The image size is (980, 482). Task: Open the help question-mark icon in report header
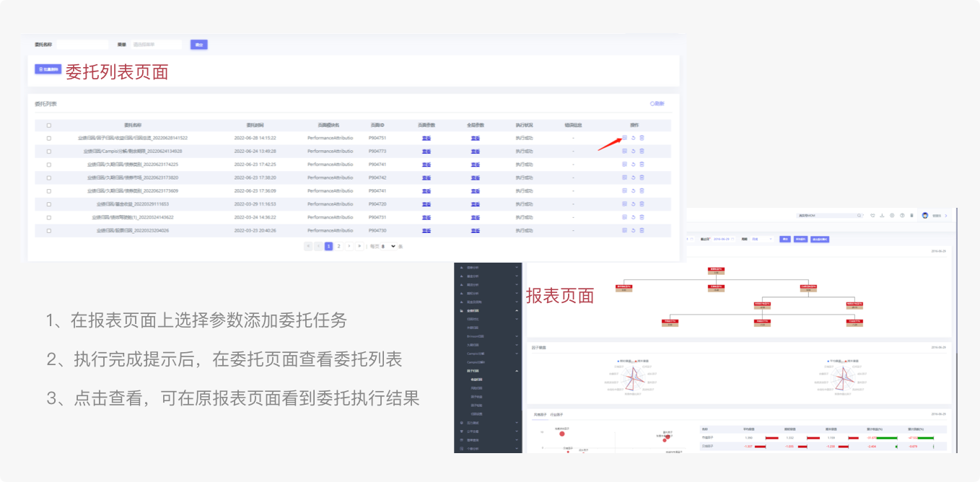tap(902, 216)
